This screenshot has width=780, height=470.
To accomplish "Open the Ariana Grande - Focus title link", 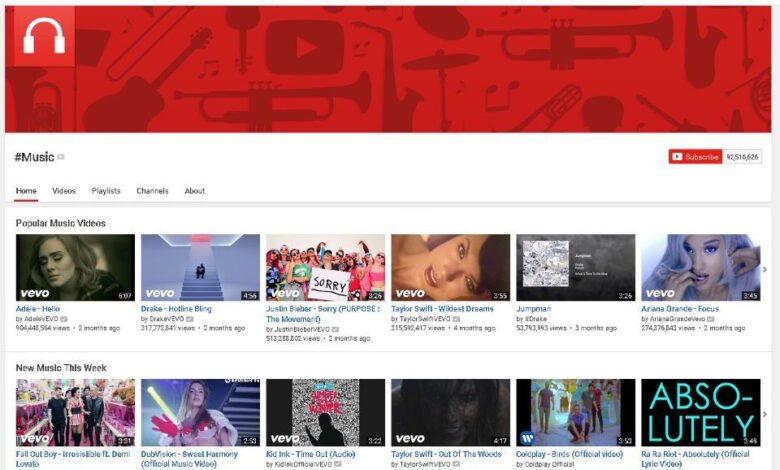I will pyautogui.click(x=680, y=309).
